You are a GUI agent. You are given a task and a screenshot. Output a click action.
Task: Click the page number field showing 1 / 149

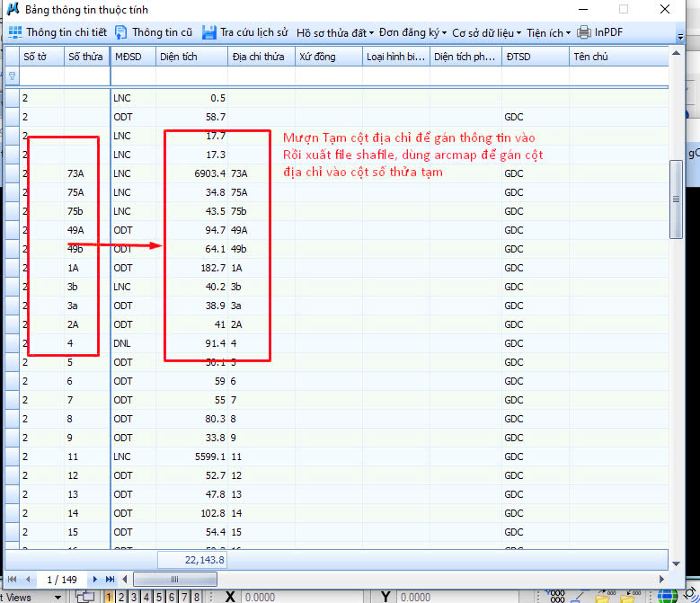click(x=62, y=580)
